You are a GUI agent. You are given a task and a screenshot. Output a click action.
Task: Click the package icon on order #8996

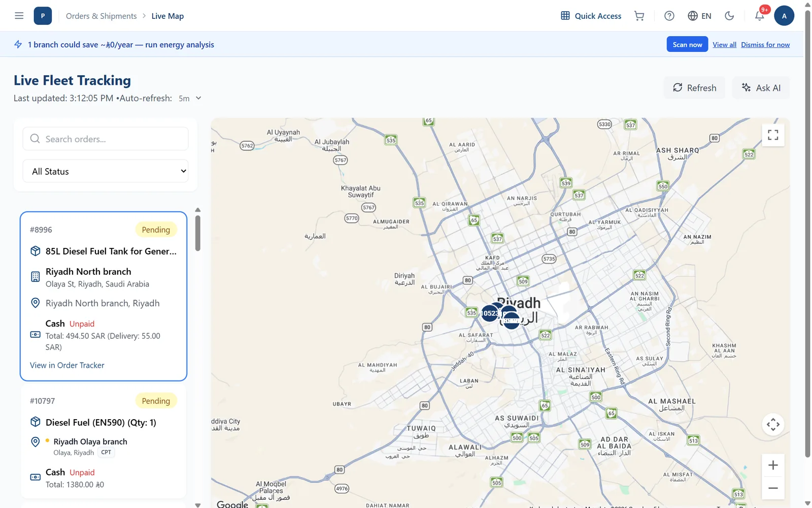click(x=36, y=251)
